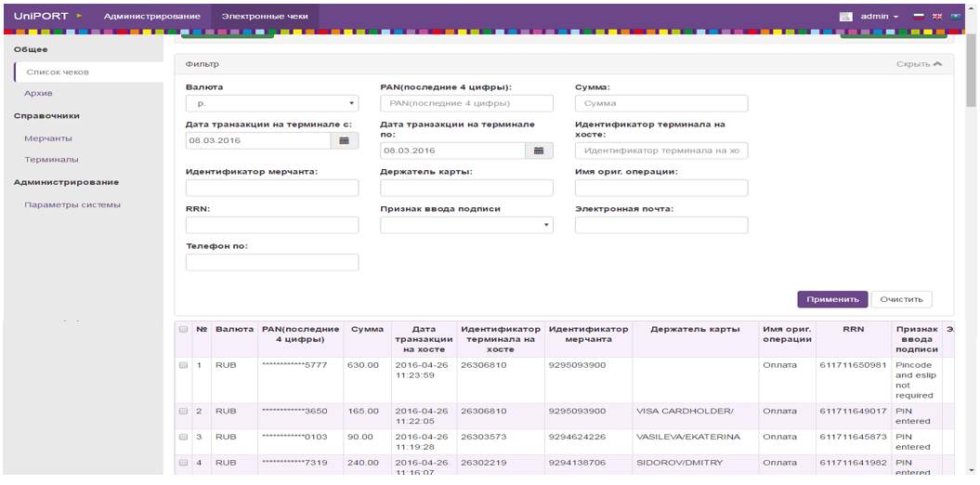Open the Признак ввода подписи dropdown

click(466, 225)
